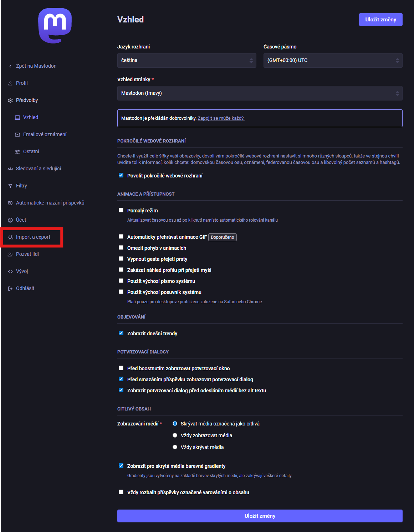Click the Odhlásit logout icon

coord(10,289)
